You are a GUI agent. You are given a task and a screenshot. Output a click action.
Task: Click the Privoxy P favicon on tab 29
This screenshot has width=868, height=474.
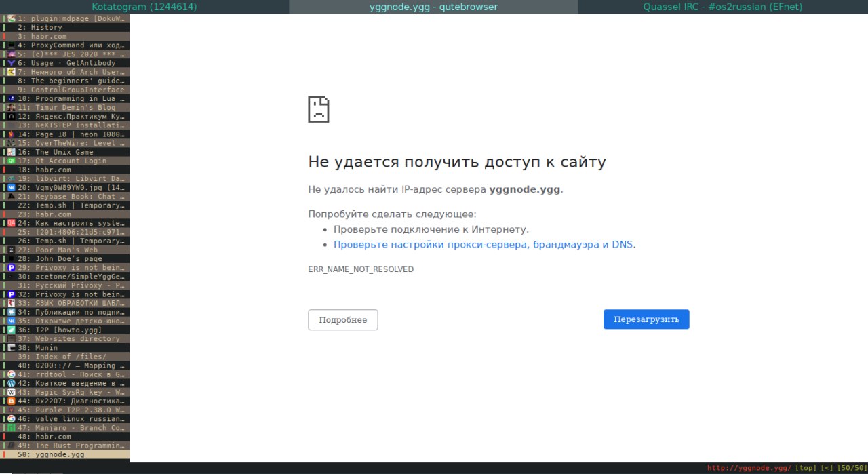(x=12, y=267)
